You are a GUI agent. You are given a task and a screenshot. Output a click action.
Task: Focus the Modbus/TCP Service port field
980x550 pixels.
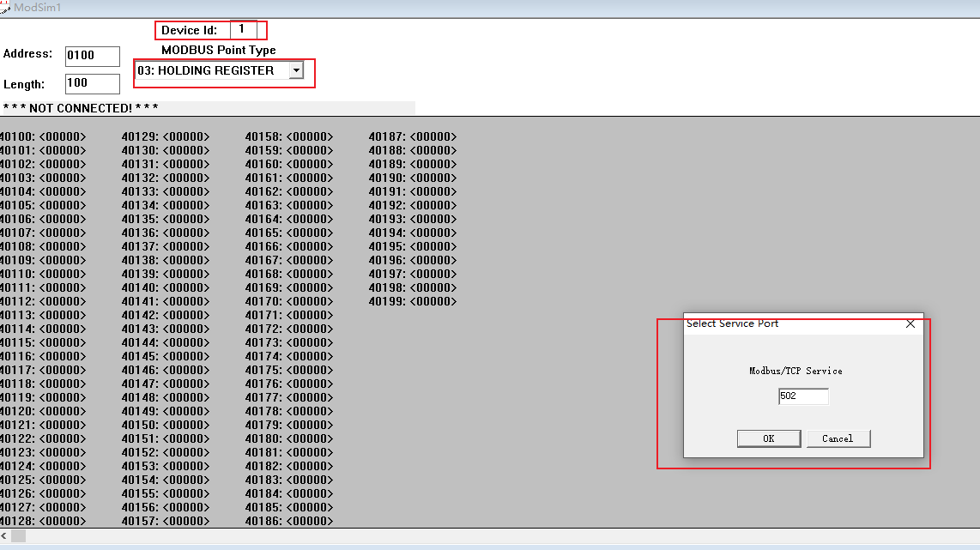point(803,396)
